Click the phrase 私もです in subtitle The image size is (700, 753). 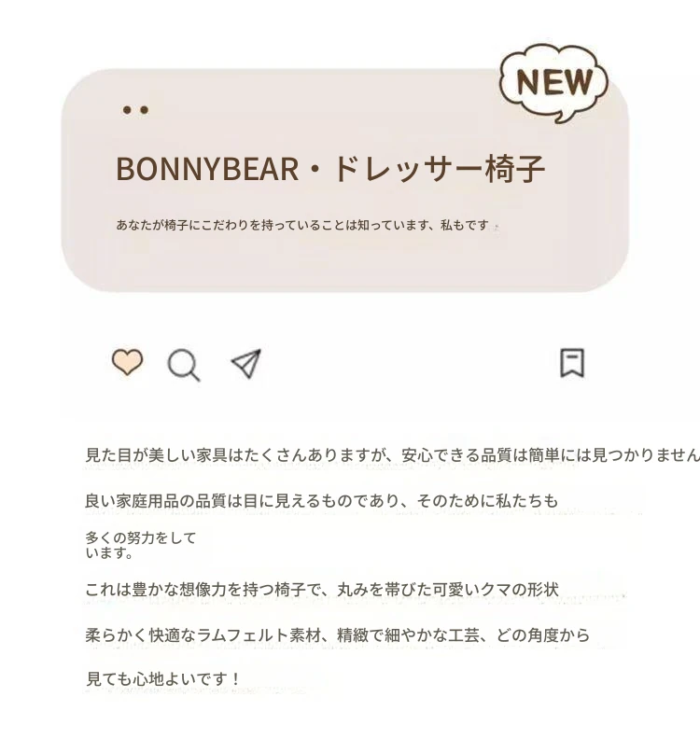pyautogui.click(x=465, y=225)
